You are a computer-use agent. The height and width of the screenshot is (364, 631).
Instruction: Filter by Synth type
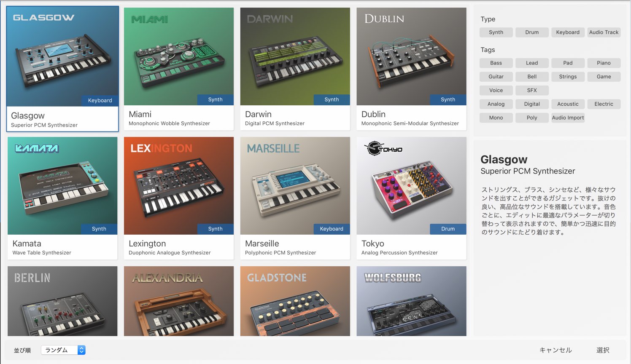point(496,32)
